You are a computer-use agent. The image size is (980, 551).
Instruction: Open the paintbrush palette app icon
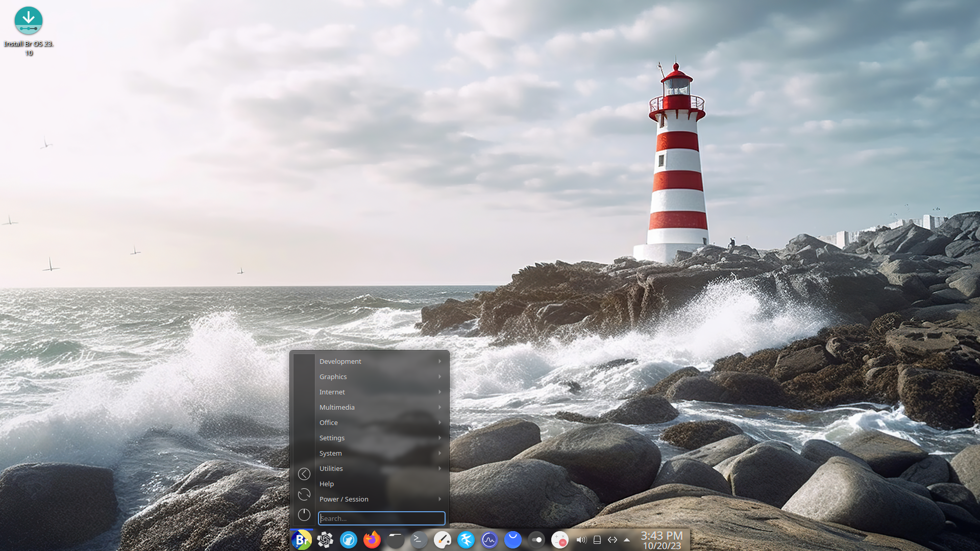[443, 540]
